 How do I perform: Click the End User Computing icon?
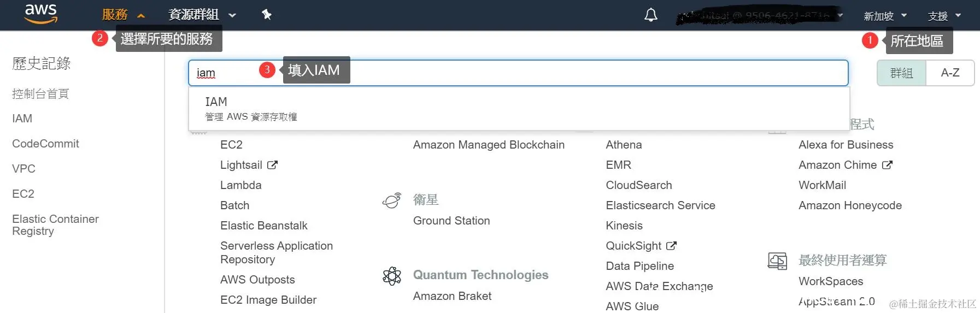[x=777, y=261]
